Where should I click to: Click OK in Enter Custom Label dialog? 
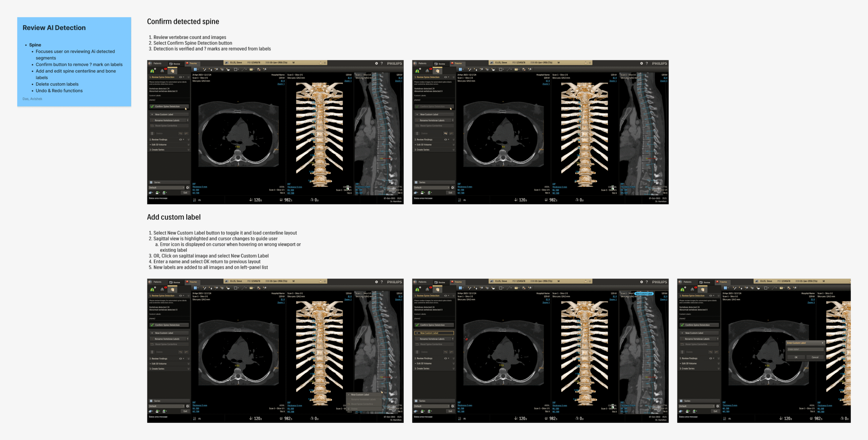[796, 357]
